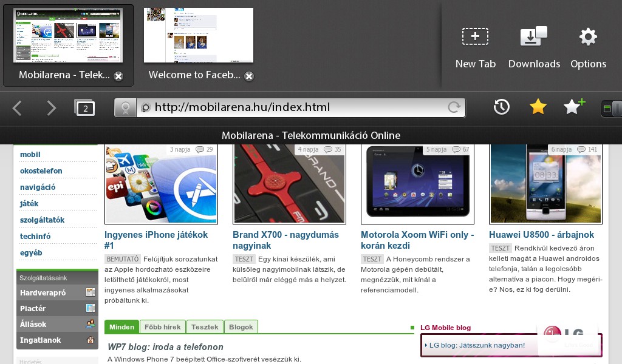Image resolution: width=622 pixels, height=364 pixels.
Task: Select the Blogok tab
Action: tap(241, 327)
